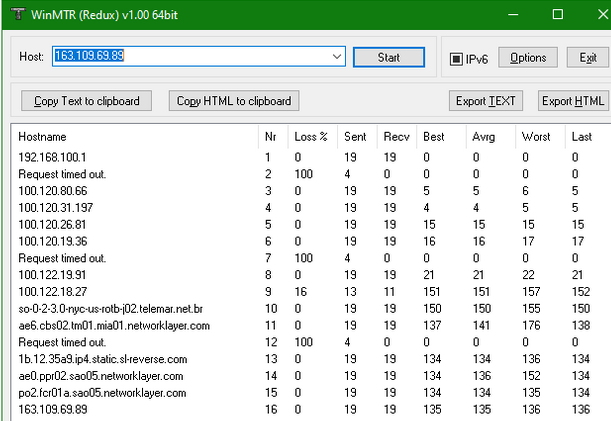Sort by Loss % column header
Screen dimensions: 611x421
(313, 137)
